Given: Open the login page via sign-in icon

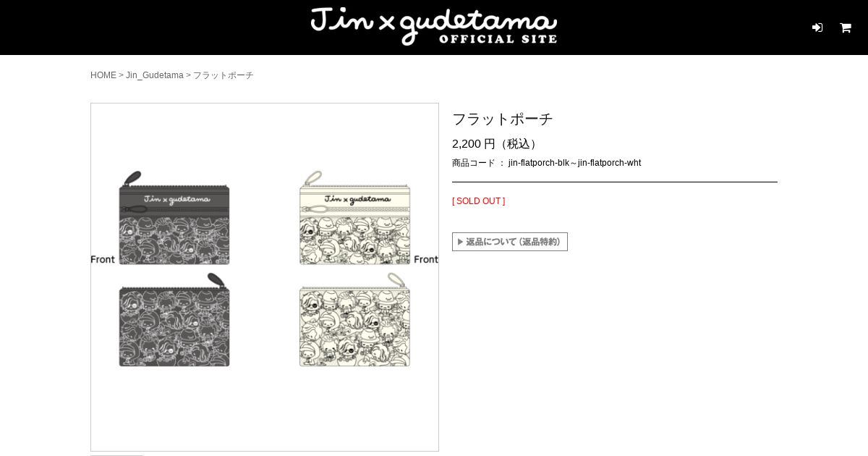Looking at the screenshot, I should [x=817, y=28].
